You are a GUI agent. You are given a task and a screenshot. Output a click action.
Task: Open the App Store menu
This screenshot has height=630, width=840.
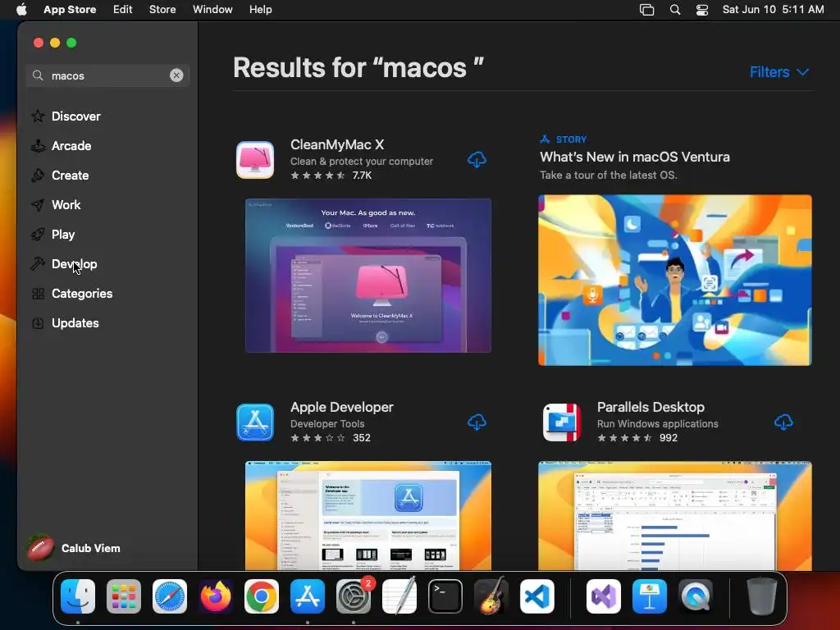click(x=70, y=10)
